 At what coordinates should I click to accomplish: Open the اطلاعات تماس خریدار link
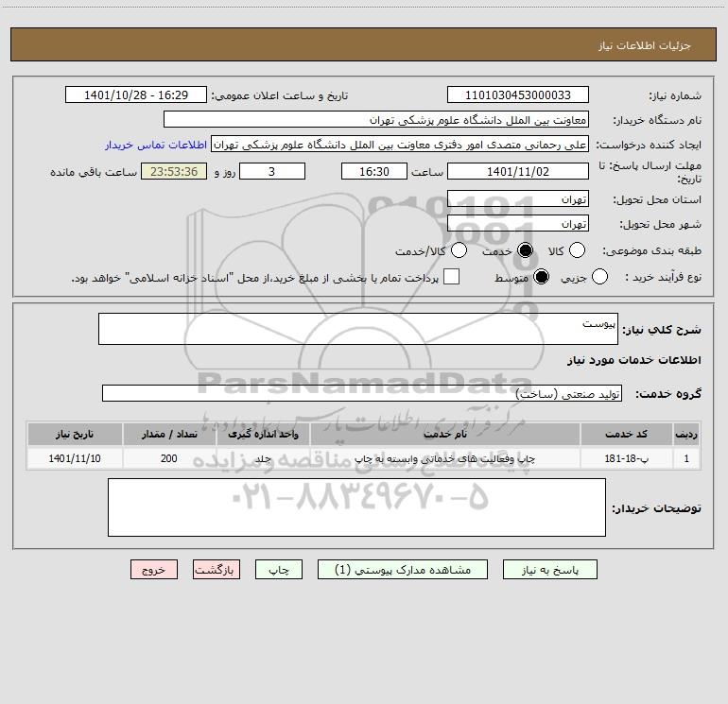(x=156, y=145)
